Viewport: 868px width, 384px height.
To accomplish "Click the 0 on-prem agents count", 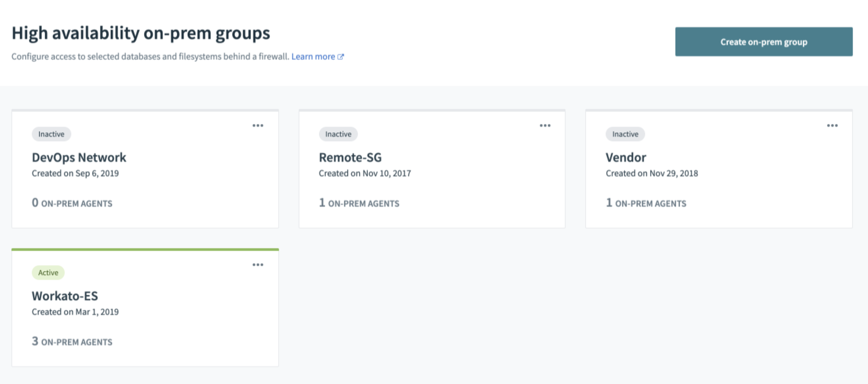I will [72, 203].
